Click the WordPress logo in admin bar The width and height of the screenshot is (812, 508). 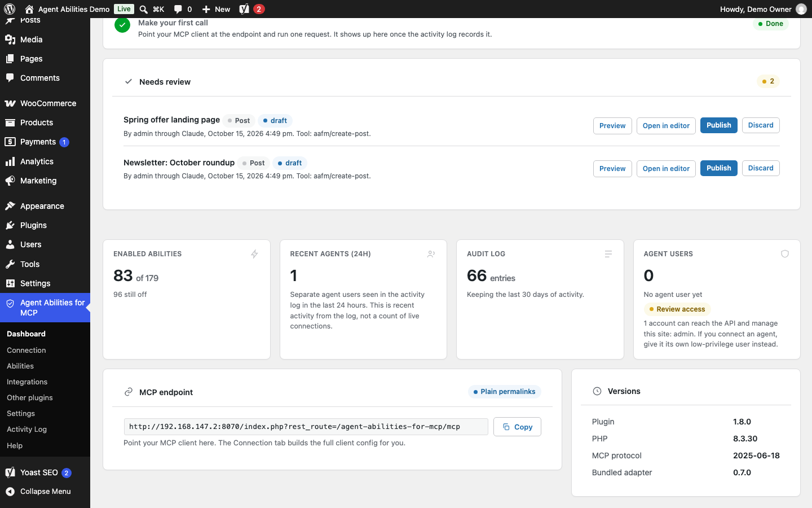coord(10,9)
